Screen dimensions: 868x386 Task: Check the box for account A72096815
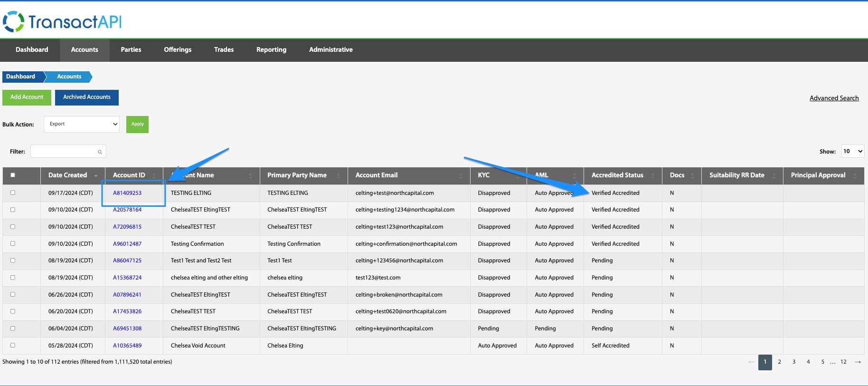tap(13, 227)
